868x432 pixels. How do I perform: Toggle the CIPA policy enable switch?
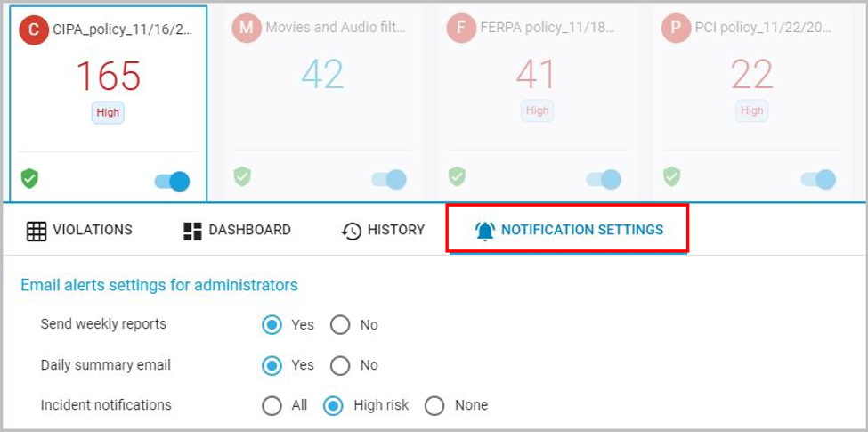click(x=173, y=182)
